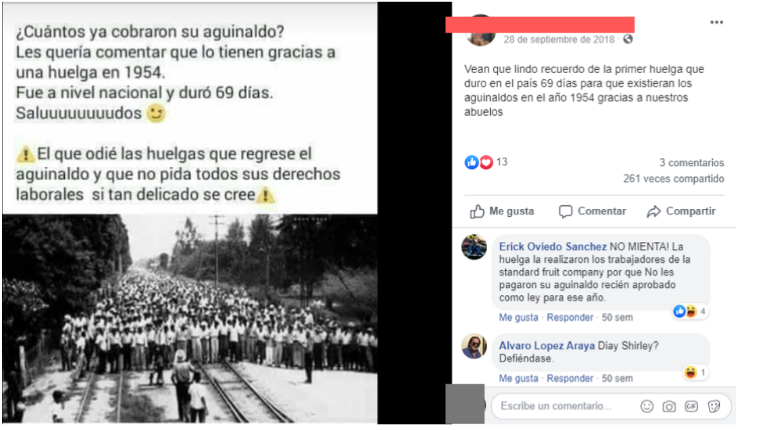The image size is (760, 430).
Task: Open the 3 comentarios link
Action: [691, 163]
